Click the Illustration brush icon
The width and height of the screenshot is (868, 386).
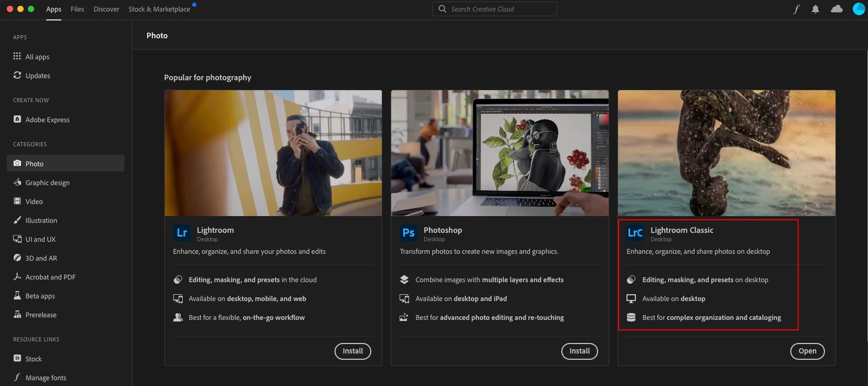(17, 220)
